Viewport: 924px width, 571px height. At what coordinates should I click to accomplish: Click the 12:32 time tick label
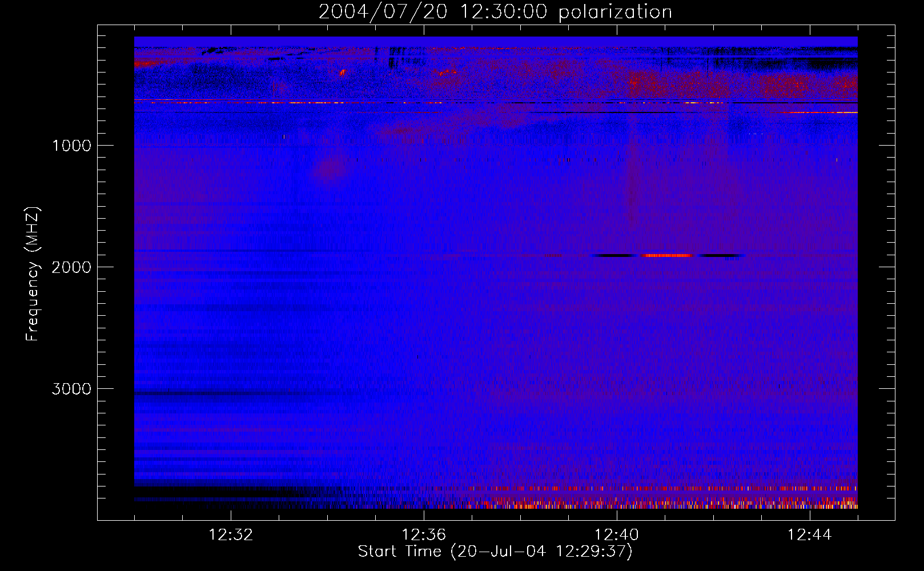(x=231, y=535)
